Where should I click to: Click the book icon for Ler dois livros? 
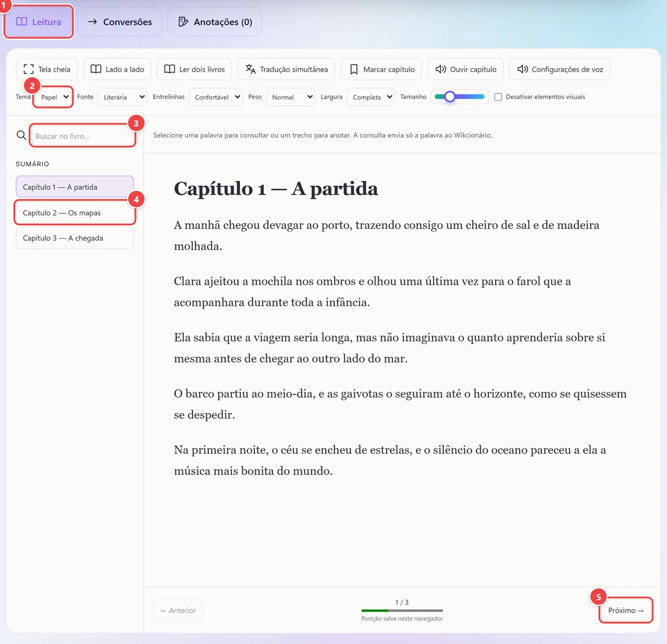(169, 69)
